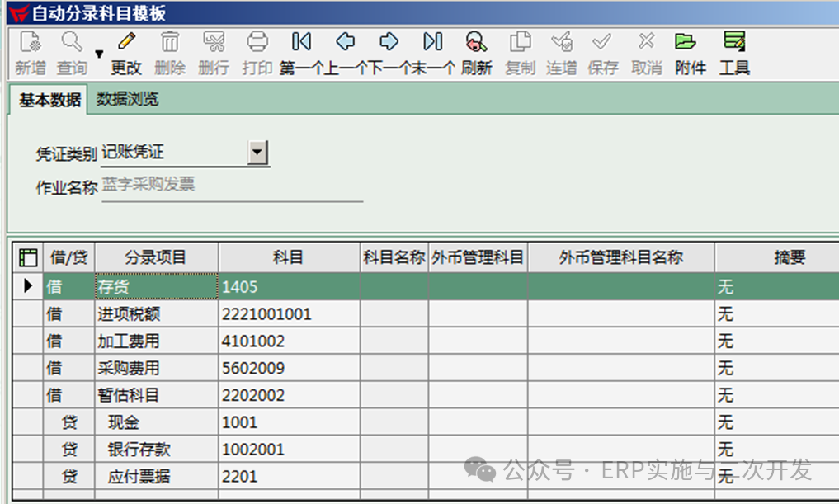The width and height of the screenshot is (839, 504).
Task: Click the 复制 (Copy) icon
Action: 520,42
